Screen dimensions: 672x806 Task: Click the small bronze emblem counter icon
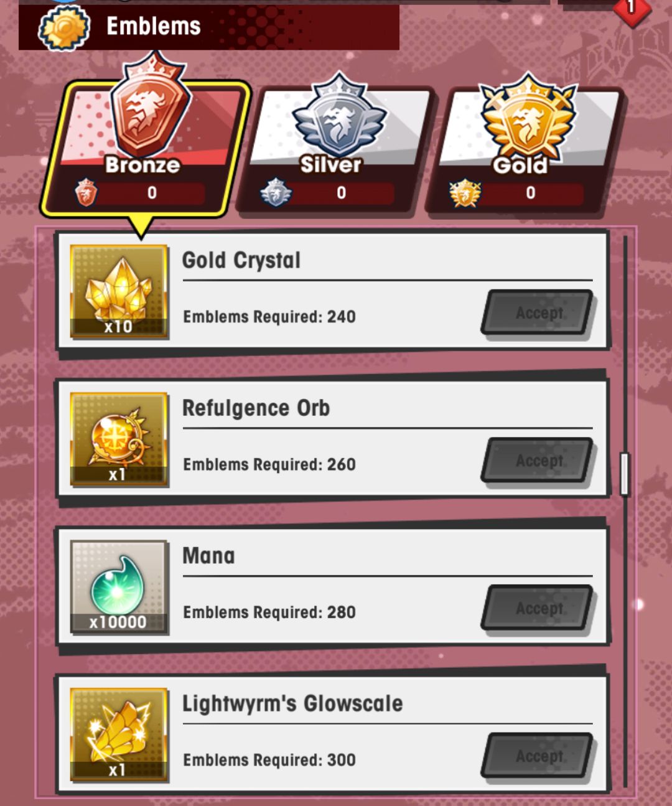[86, 192]
